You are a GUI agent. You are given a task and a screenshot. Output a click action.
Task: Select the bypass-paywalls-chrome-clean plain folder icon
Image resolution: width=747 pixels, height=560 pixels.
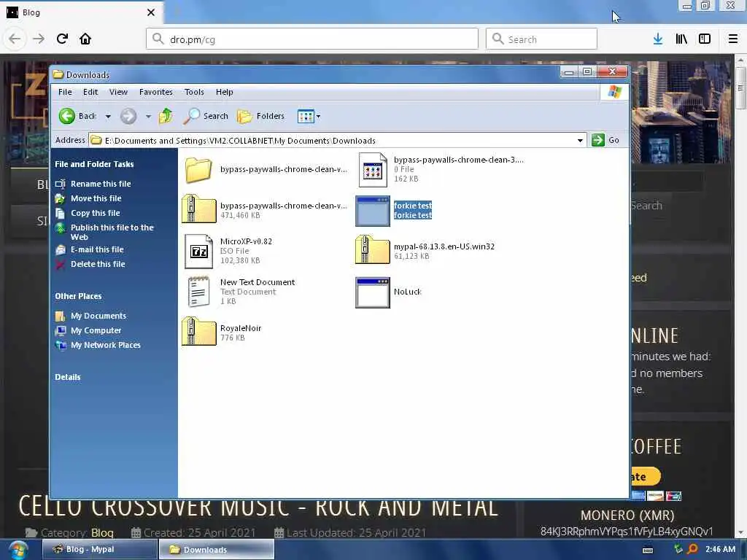(198, 169)
